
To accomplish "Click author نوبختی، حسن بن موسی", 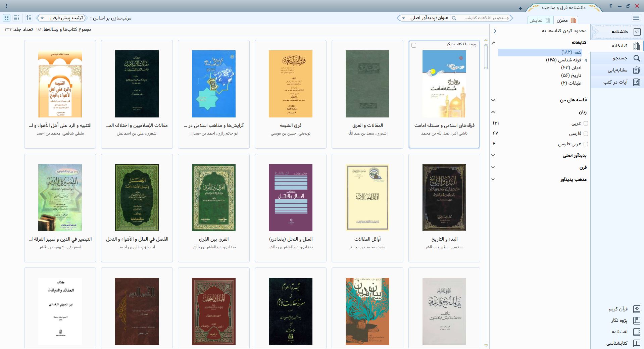I will pyautogui.click(x=291, y=134).
